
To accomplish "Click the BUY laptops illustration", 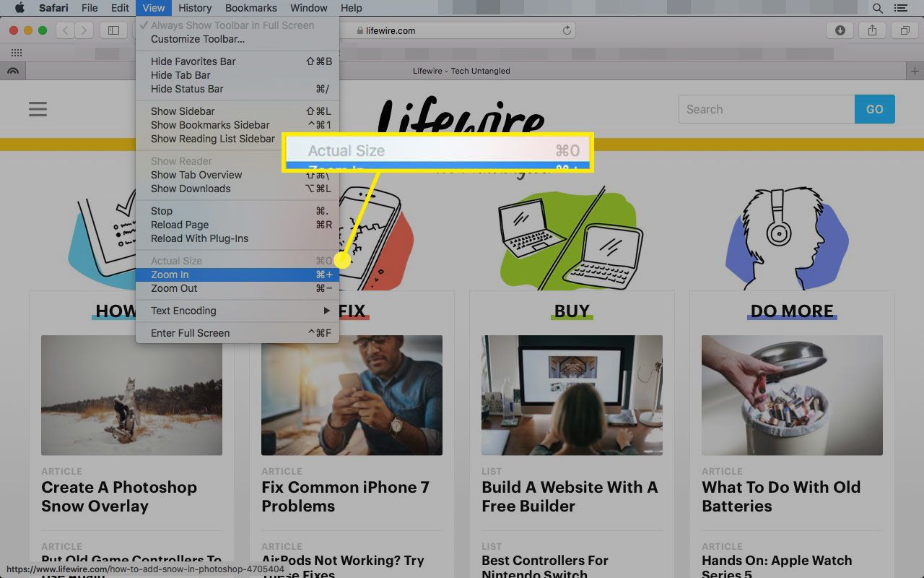I will tap(572, 238).
